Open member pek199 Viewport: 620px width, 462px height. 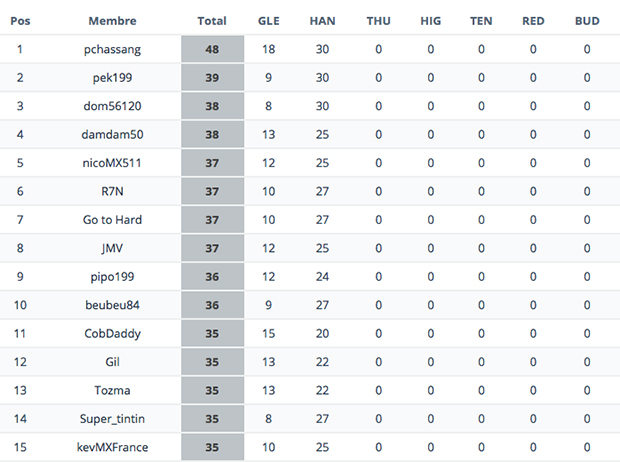112,78
